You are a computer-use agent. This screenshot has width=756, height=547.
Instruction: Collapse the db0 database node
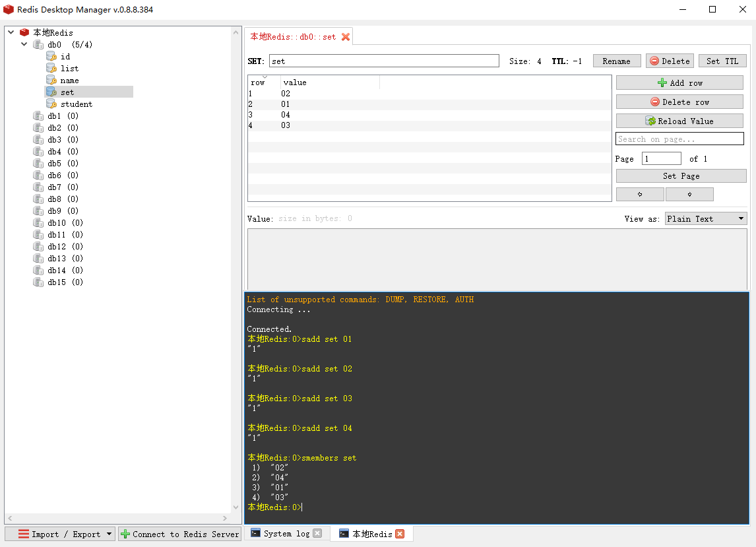click(24, 44)
